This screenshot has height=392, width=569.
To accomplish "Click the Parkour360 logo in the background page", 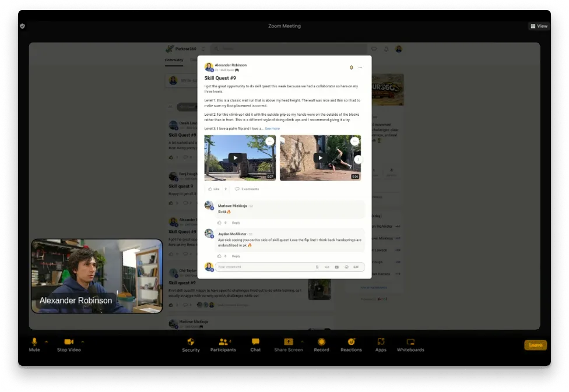I will (x=170, y=48).
